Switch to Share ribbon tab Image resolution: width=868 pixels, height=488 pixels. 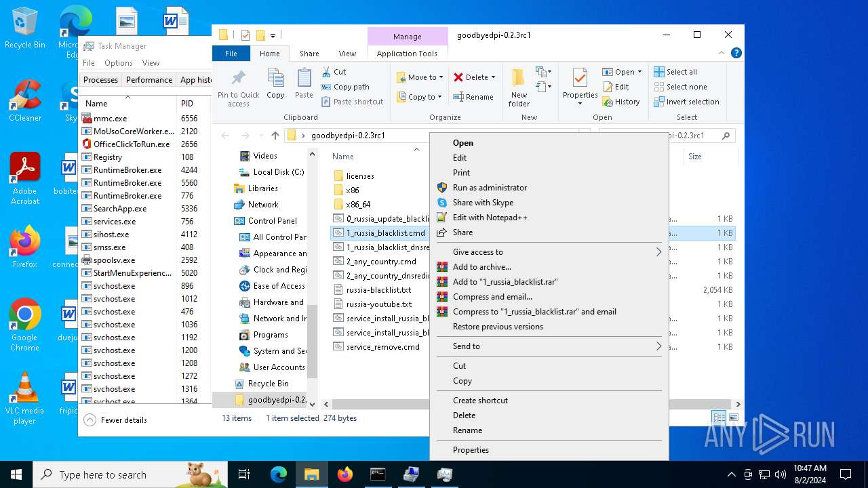coord(309,54)
